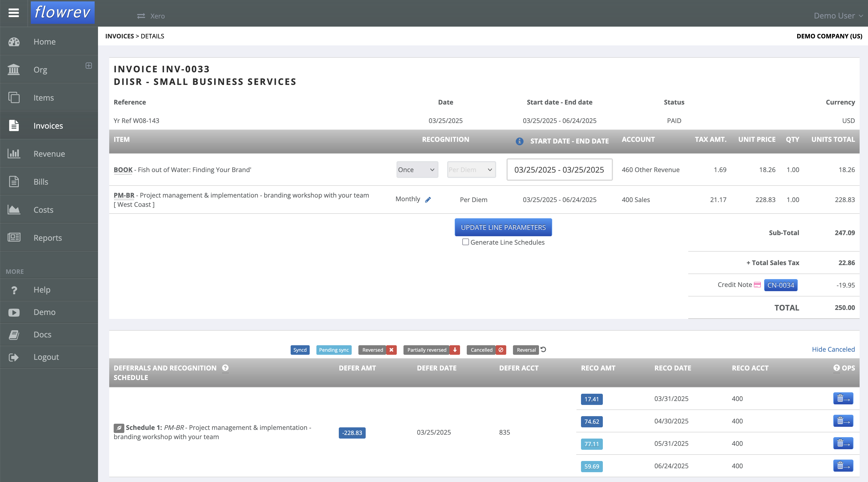Open the Per Diem dropdown for BOOK line
The height and width of the screenshot is (482, 868).
pyautogui.click(x=471, y=170)
